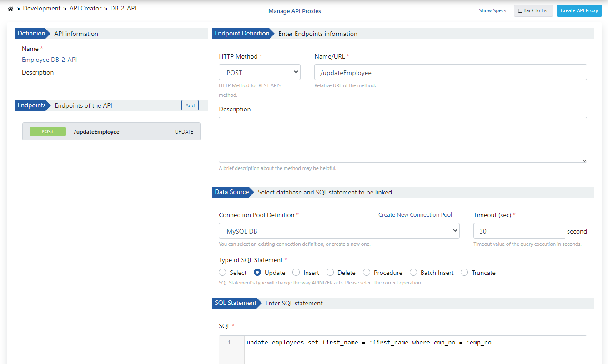Select the /updateEmployee endpoint row
Viewport: 608px width, 364px height.
[111, 131]
